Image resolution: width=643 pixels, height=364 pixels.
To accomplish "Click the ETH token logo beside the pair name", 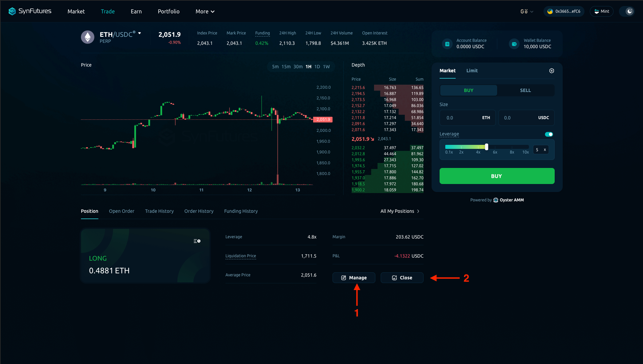I will pos(87,37).
